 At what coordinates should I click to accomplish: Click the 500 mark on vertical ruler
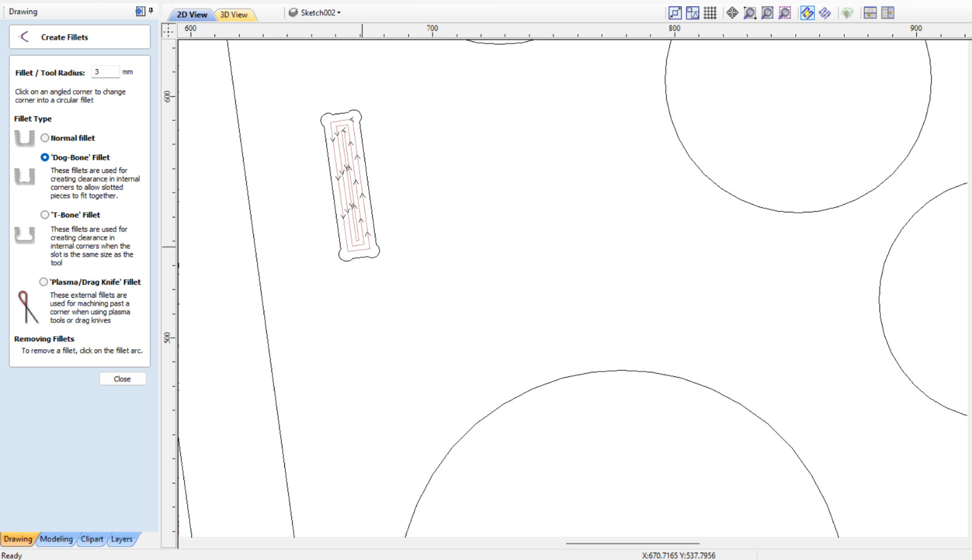pos(167,338)
